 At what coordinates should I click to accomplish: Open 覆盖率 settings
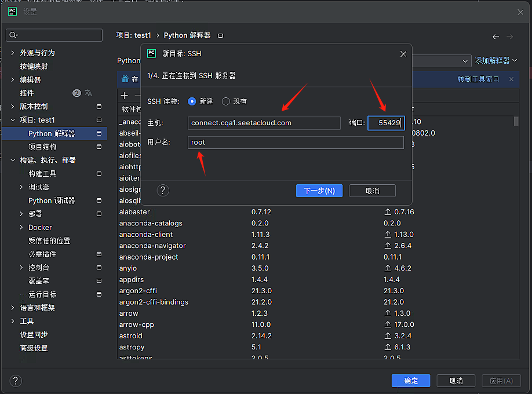click(39, 281)
